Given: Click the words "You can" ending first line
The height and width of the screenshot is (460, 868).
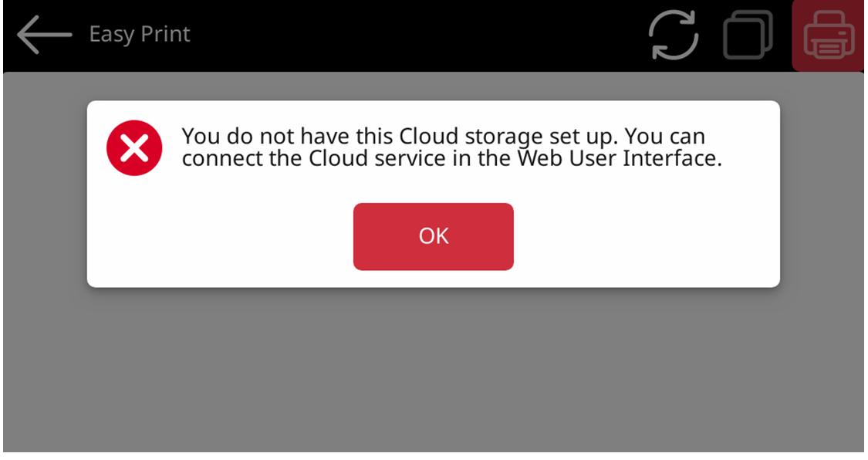Looking at the screenshot, I should tap(664, 137).
